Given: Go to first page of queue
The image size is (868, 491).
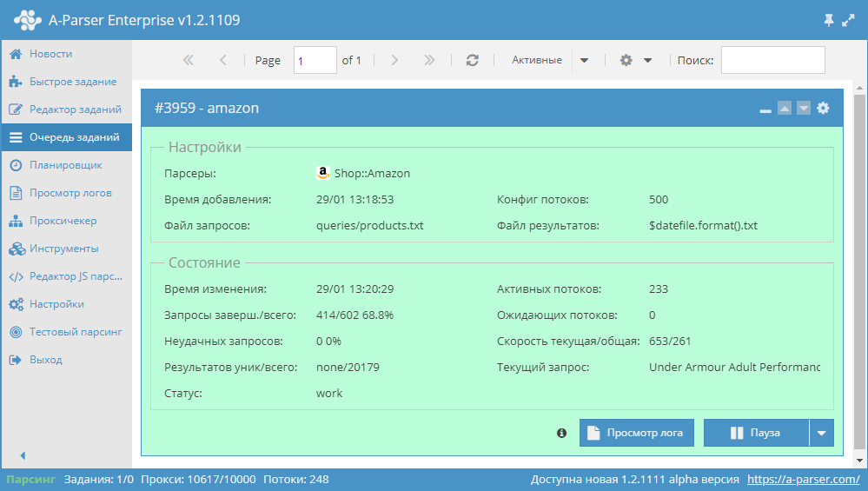Looking at the screenshot, I should tap(189, 60).
